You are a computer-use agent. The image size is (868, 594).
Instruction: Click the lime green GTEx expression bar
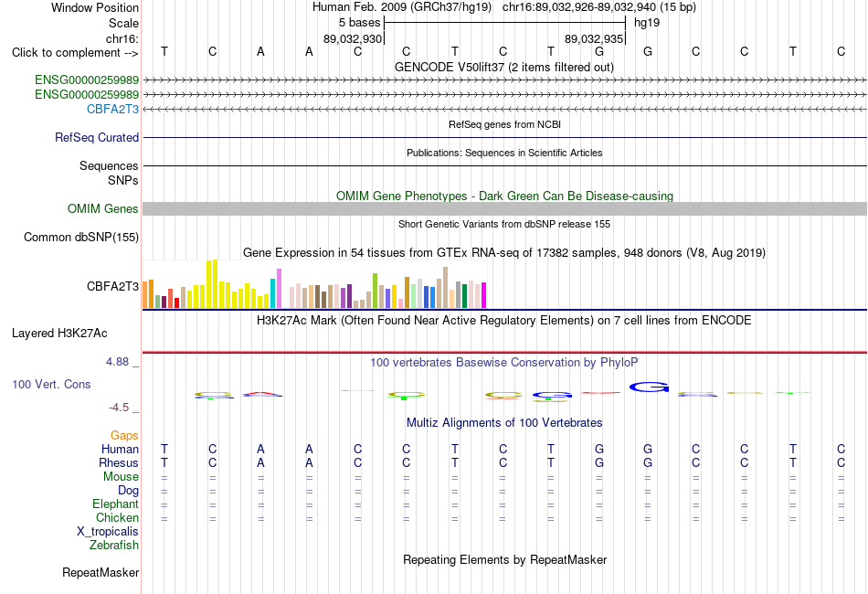pyautogui.click(x=375, y=291)
